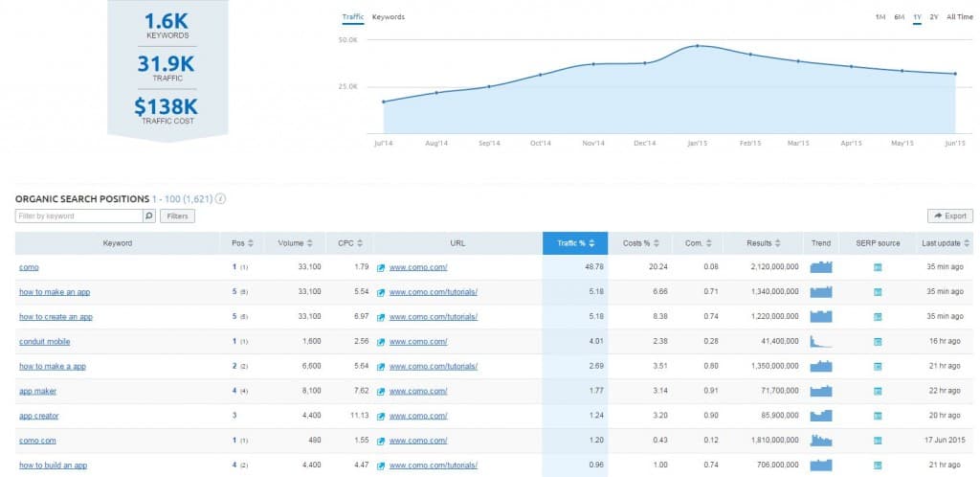The width and height of the screenshot is (980, 477).
Task: Select the Traffic chart tab
Action: pyautogui.click(x=352, y=17)
